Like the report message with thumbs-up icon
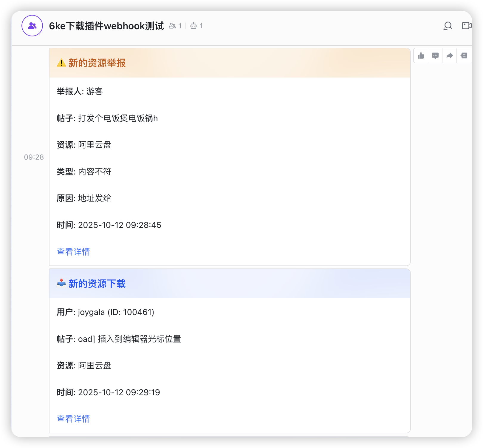The width and height of the screenshot is (483, 448). click(x=421, y=55)
